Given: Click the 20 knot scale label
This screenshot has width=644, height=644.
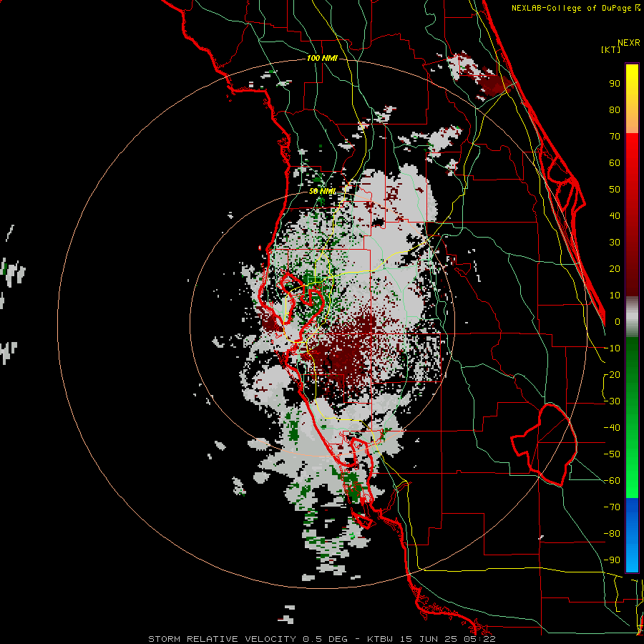Looking at the screenshot, I should (615, 269).
